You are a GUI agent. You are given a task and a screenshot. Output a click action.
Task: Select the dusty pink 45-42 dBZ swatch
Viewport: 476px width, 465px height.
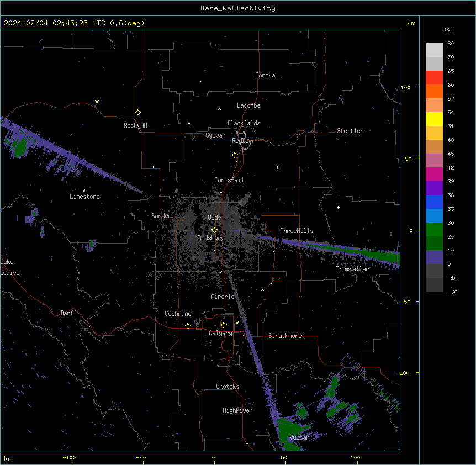(434, 161)
